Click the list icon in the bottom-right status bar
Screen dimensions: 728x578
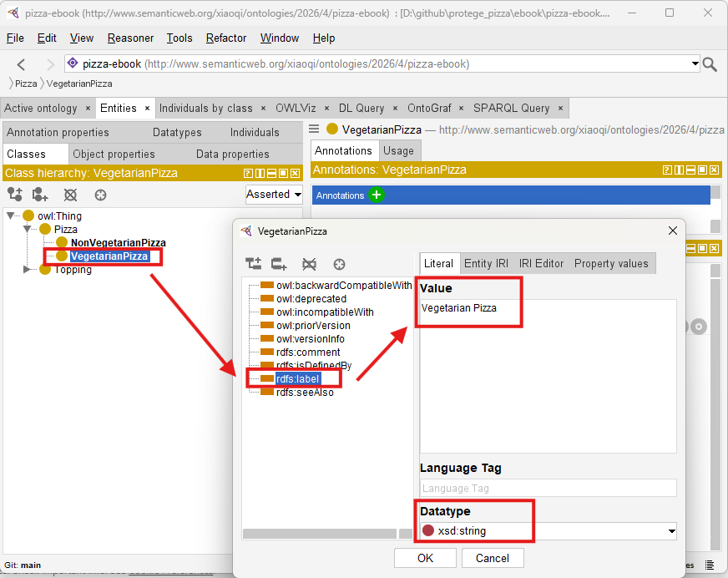click(x=710, y=565)
